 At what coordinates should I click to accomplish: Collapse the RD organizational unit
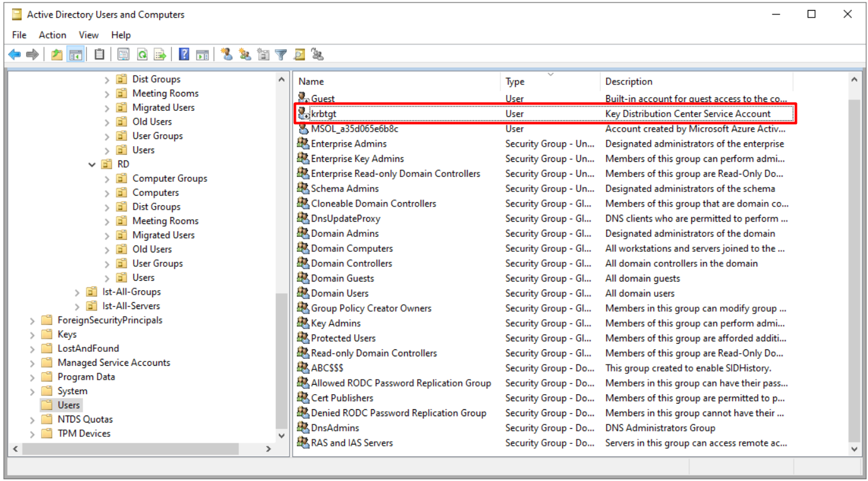click(93, 164)
